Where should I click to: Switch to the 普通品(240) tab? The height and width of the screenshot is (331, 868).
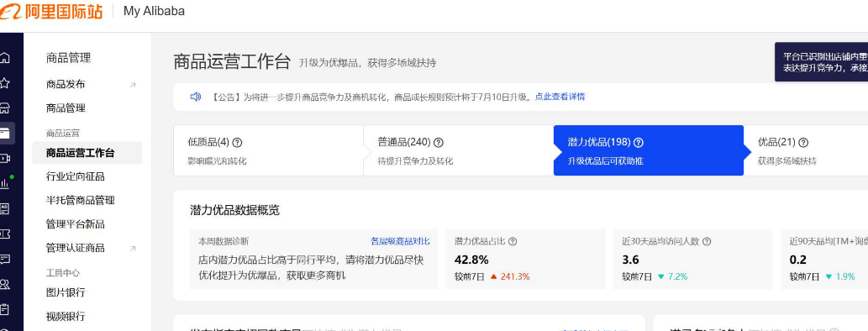click(458, 150)
